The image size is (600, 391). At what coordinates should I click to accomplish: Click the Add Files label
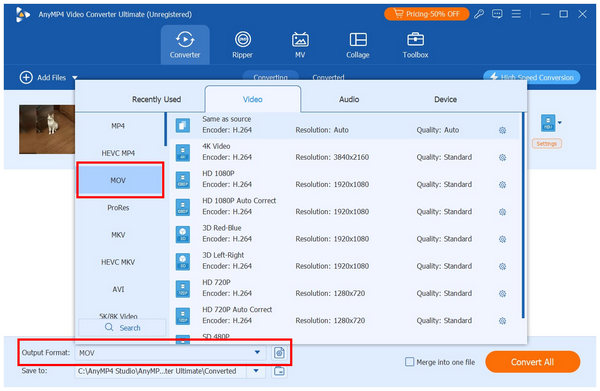(x=51, y=78)
